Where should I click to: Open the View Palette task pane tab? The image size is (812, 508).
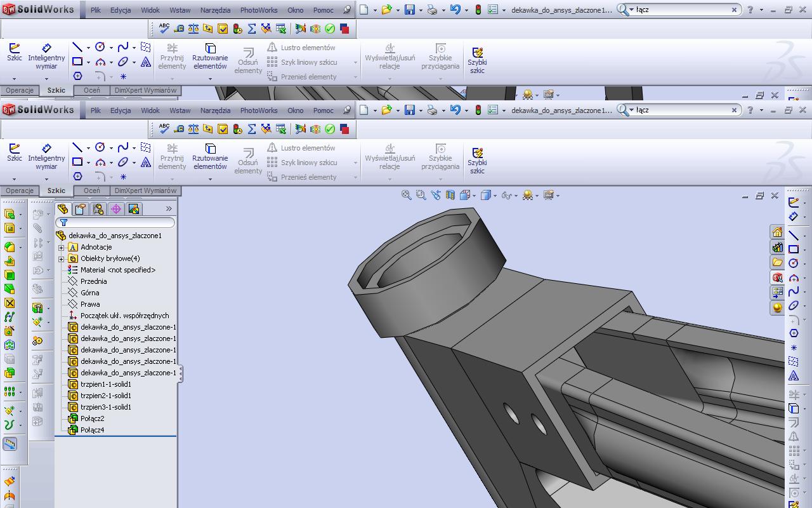[x=777, y=293]
